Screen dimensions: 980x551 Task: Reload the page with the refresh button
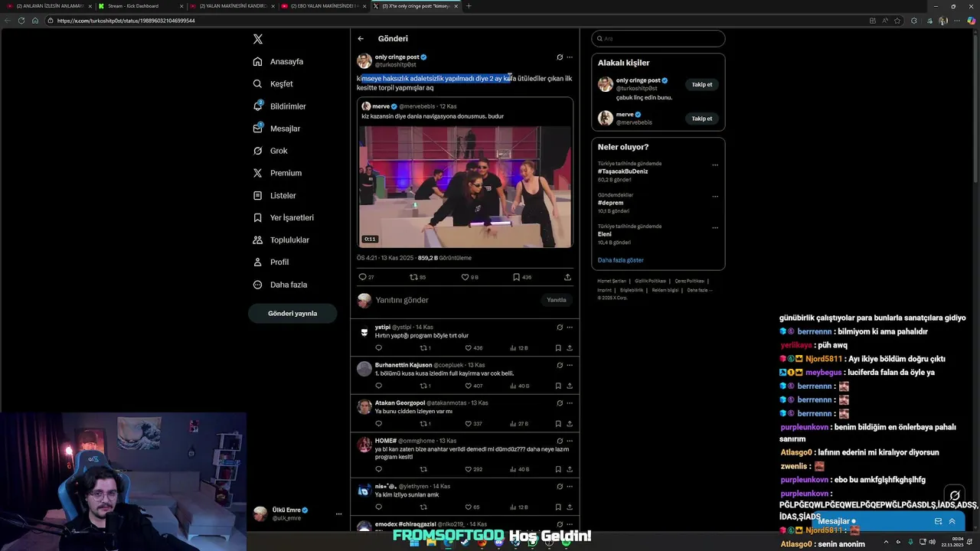(21, 21)
